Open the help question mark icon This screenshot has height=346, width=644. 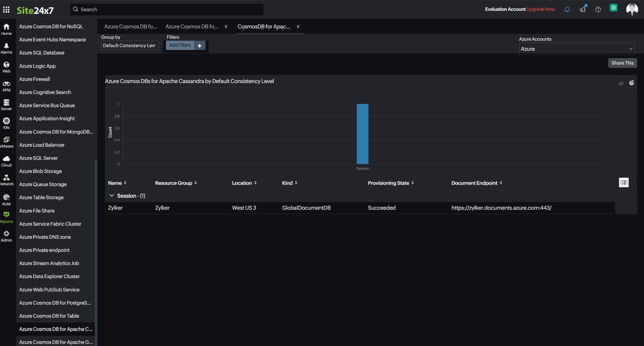[598, 9]
